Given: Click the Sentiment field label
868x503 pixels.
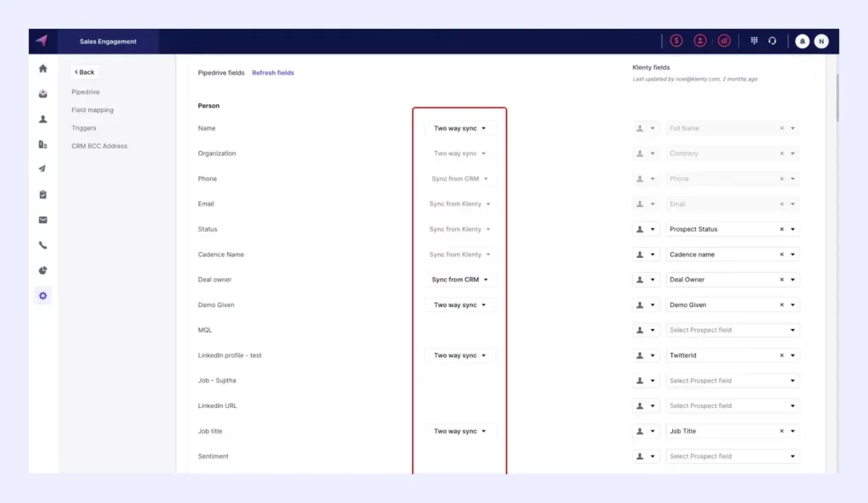Looking at the screenshot, I should 213,455.
